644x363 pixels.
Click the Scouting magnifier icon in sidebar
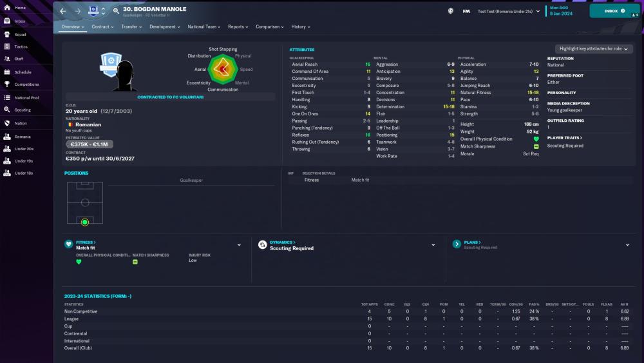7,110
